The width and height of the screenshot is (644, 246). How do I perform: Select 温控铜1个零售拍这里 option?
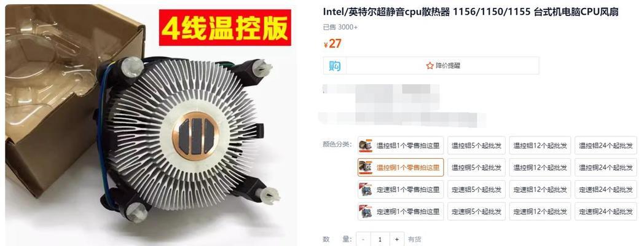[x=401, y=167]
